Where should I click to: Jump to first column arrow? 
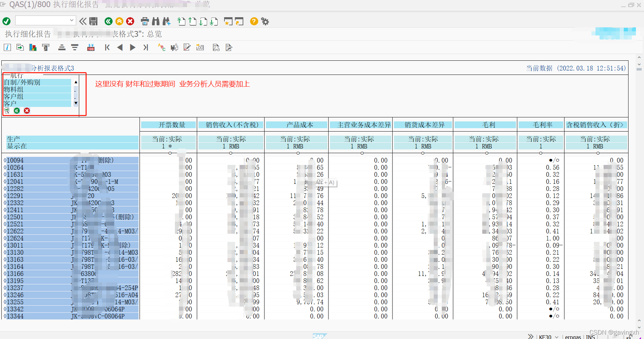pos(107,47)
